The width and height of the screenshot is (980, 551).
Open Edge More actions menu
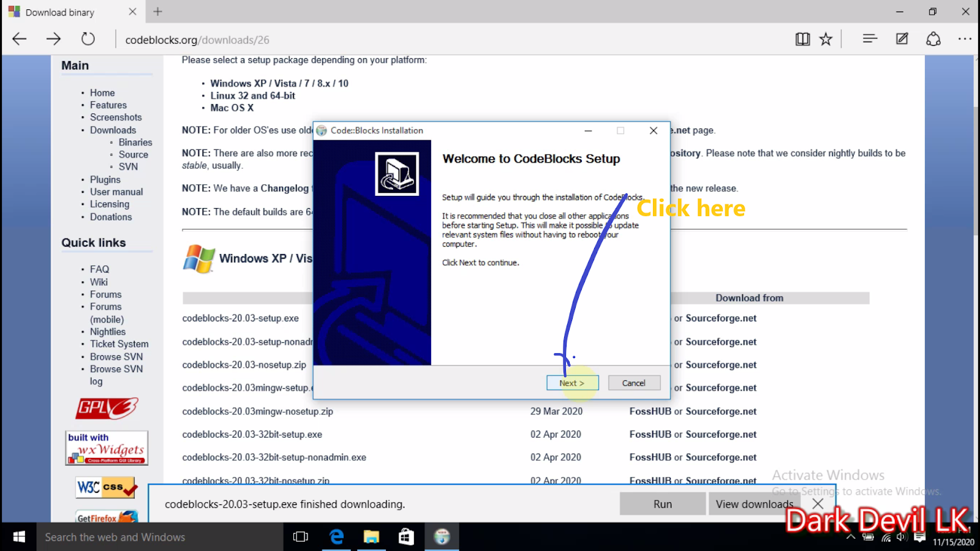(965, 39)
